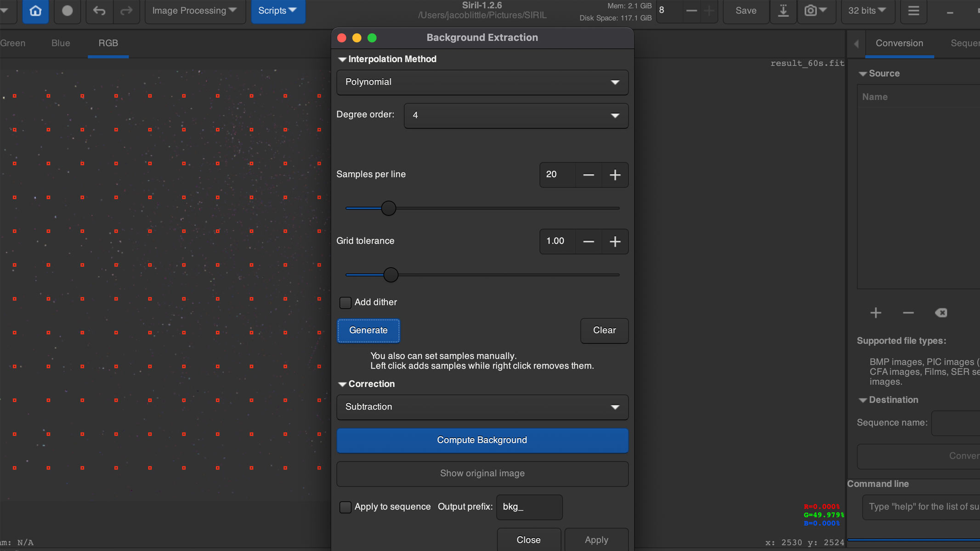Clear the conversion list with the clear icon

coord(940,313)
